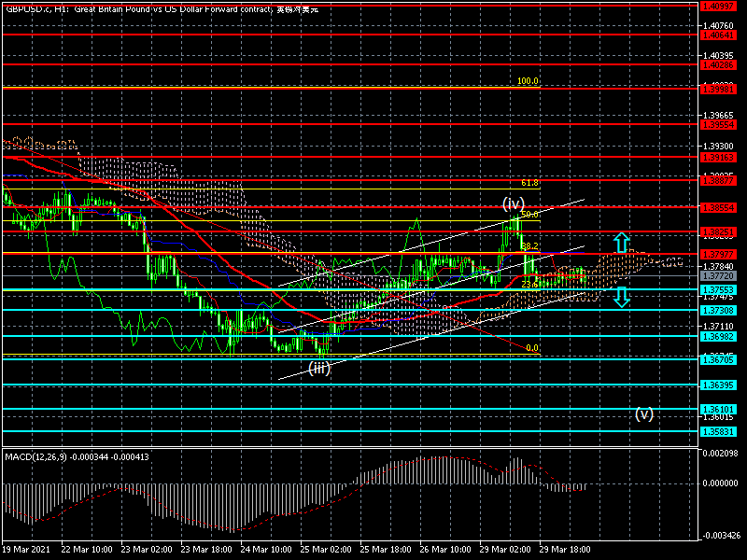Image resolution: width=747 pixels, height=560 pixels.
Task: Select the 1.36395 cyan price label
Action: 718,385
